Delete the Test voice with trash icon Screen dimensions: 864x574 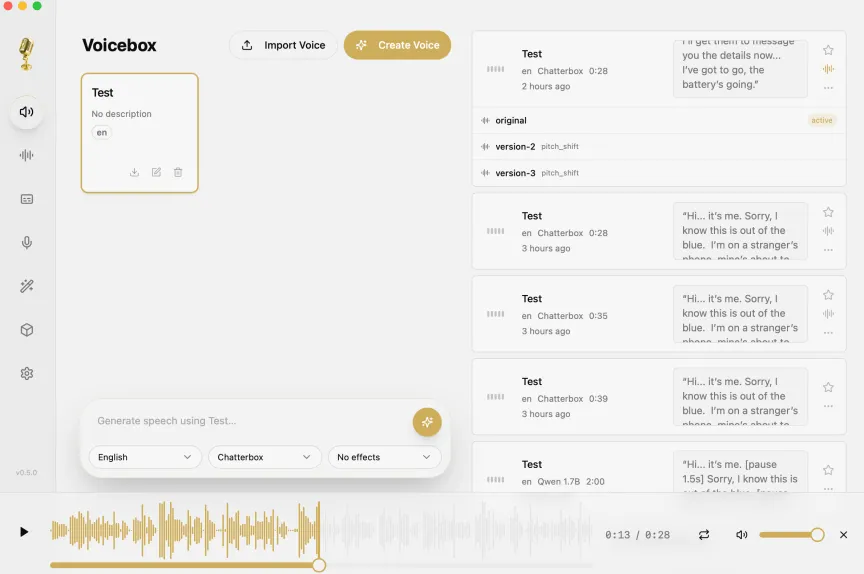coord(178,172)
